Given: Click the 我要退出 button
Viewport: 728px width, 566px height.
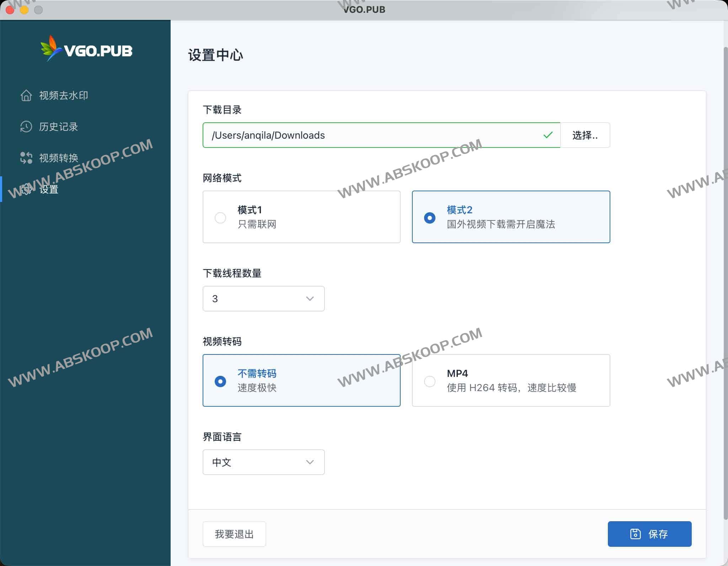Looking at the screenshot, I should coord(234,534).
